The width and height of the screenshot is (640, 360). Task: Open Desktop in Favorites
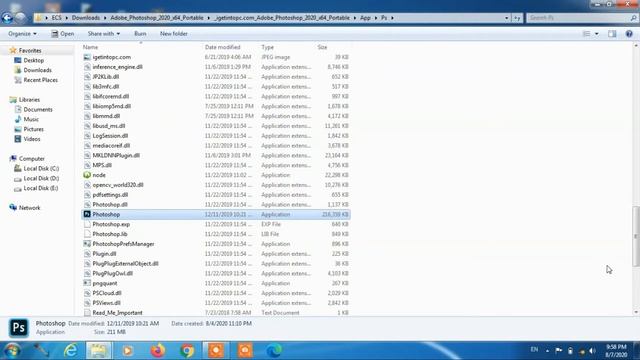[x=33, y=60]
